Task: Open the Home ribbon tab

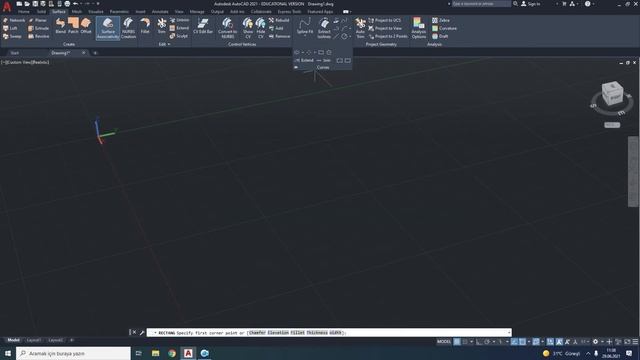Action: pyautogui.click(x=24, y=11)
